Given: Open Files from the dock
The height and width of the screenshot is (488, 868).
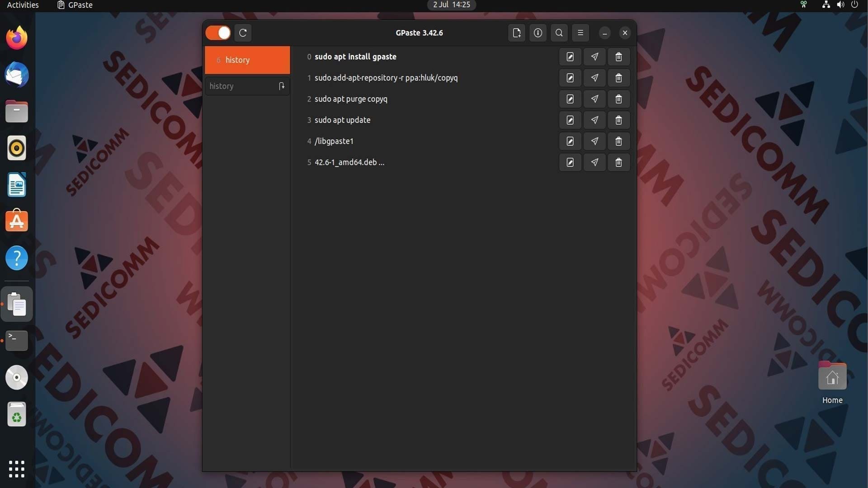Looking at the screenshot, I should pyautogui.click(x=17, y=112).
